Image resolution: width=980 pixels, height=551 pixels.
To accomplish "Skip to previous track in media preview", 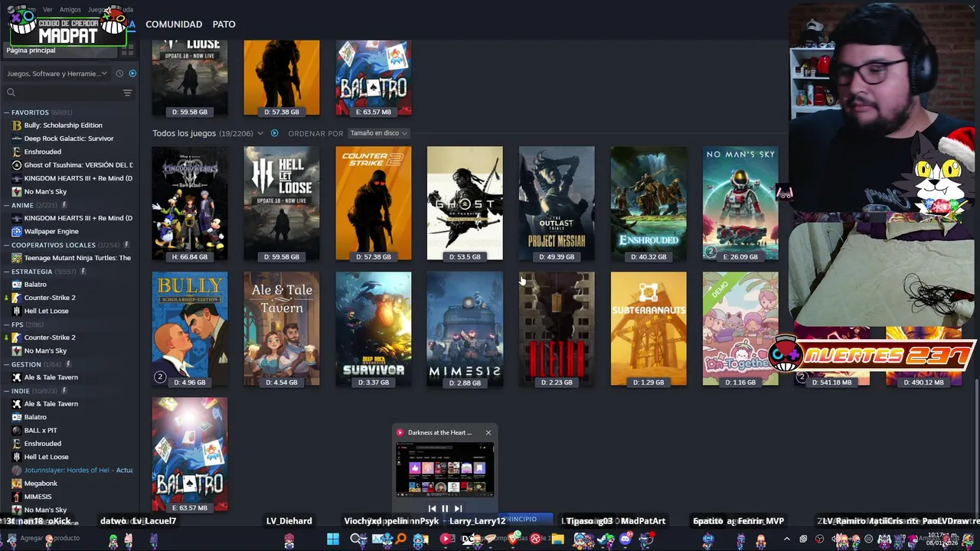I will click(432, 508).
